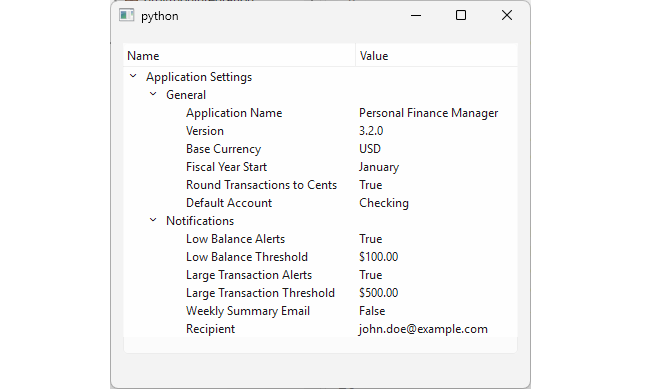Select the Application Settings row label
Screen dimensions: 672x389
[x=199, y=77]
